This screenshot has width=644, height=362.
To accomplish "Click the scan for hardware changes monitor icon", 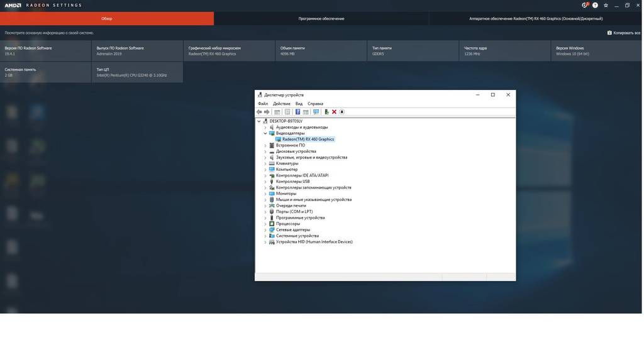I will coord(316,112).
